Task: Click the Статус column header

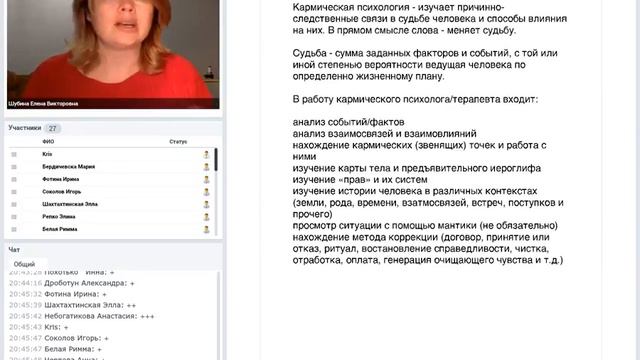Action: [178, 142]
